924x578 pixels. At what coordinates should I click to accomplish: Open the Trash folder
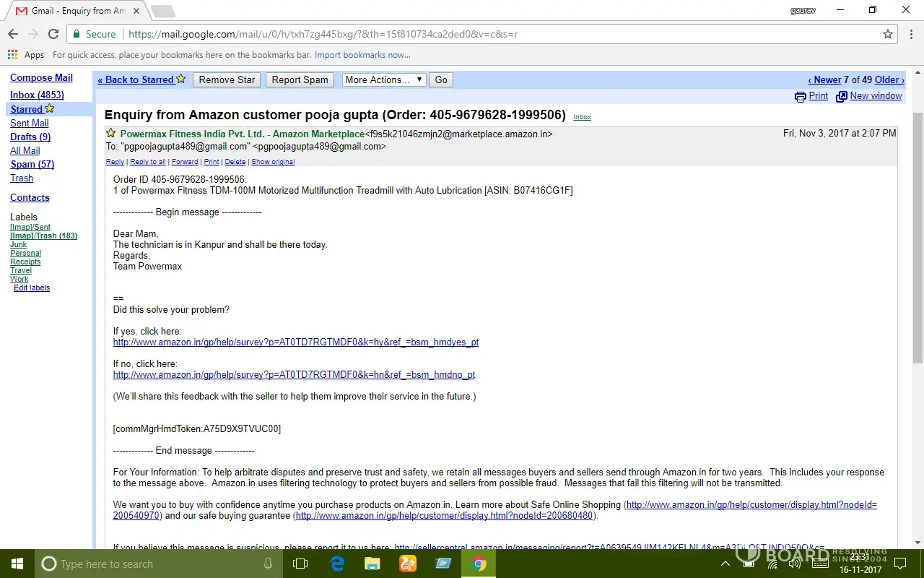click(22, 178)
